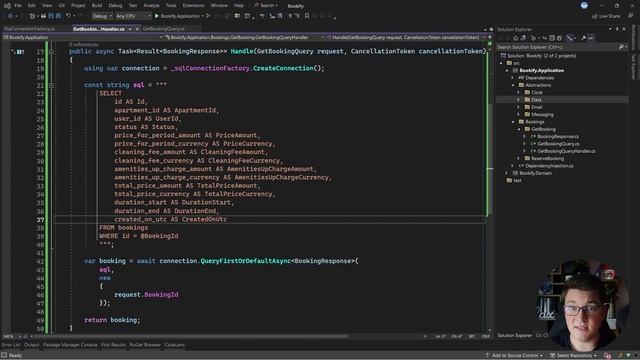Open the File menu
The image size is (640, 360).
(x=18, y=6)
